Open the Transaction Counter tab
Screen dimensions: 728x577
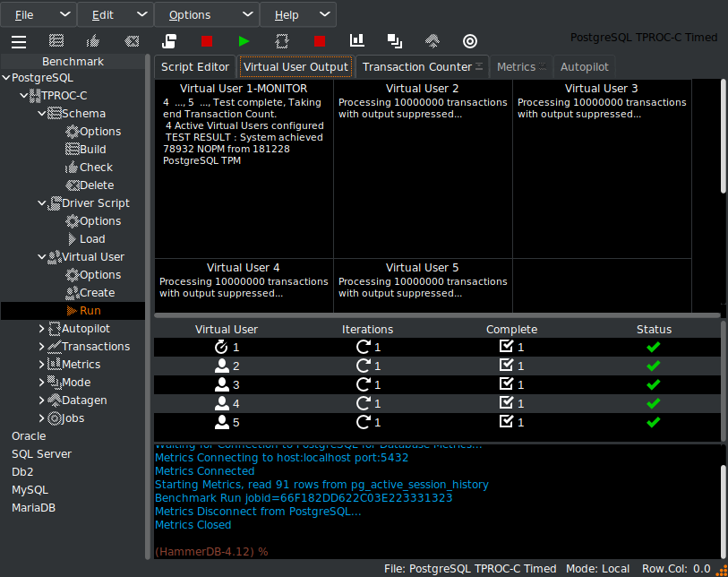click(423, 67)
